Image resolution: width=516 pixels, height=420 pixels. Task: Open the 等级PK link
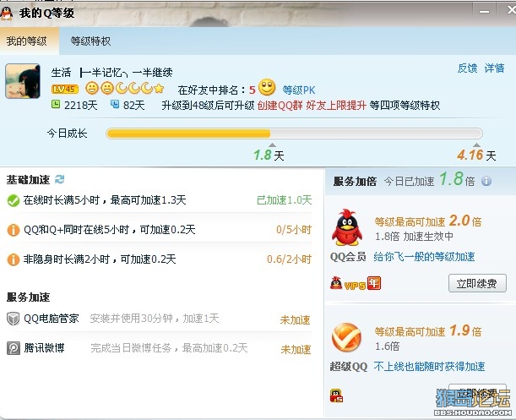[x=298, y=90]
